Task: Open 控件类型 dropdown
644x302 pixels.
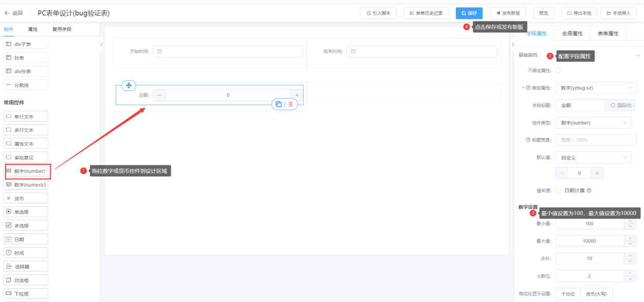Action: 593,123
